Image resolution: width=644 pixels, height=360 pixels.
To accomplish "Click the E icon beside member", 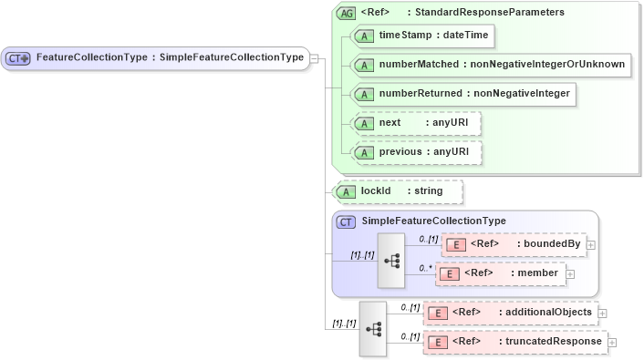I will point(450,274).
